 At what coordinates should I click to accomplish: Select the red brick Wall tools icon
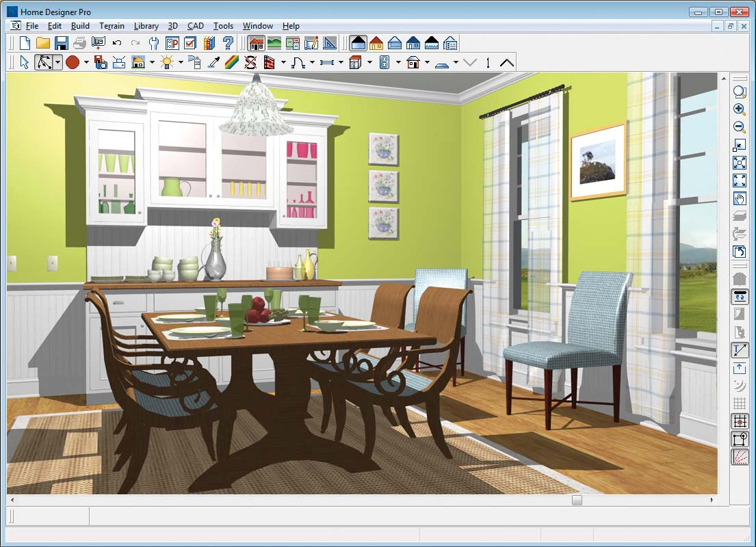[x=269, y=63]
